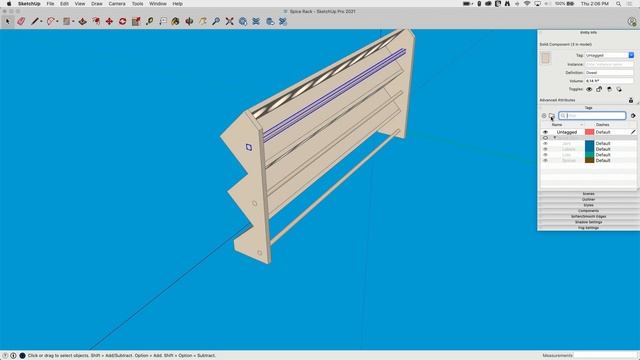Toggle Receive Shadows in Entity Info

[619, 89]
